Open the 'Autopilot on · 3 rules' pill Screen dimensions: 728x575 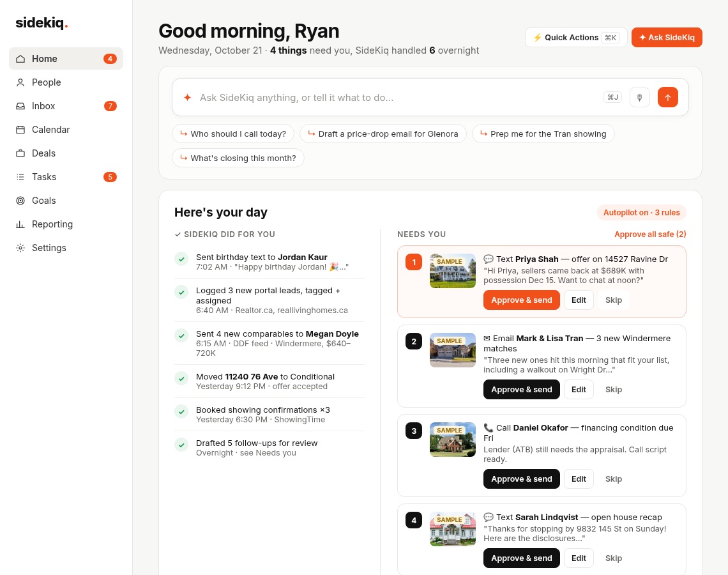[x=642, y=213]
